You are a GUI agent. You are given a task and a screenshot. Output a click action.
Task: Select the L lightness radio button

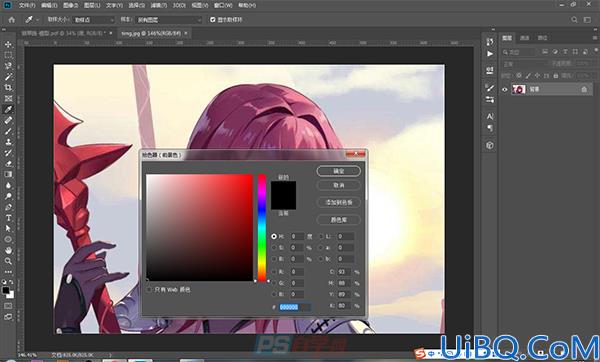tap(321, 236)
